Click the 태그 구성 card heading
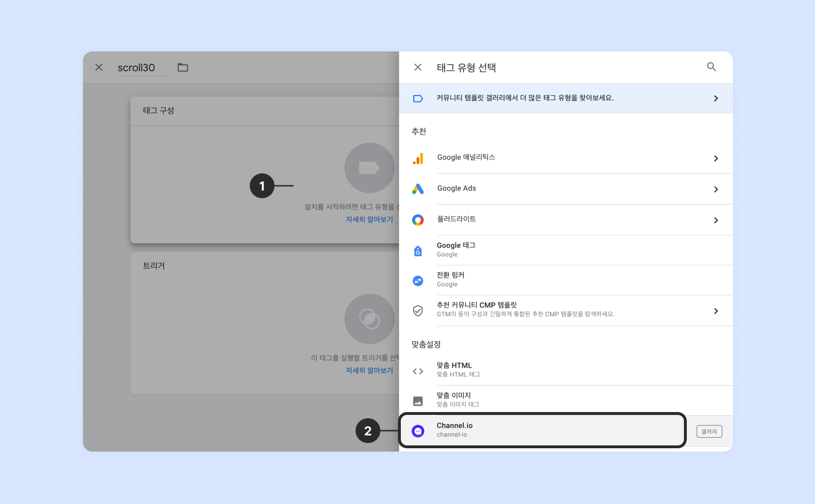The width and height of the screenshot is (815, 504). point(159,111)
